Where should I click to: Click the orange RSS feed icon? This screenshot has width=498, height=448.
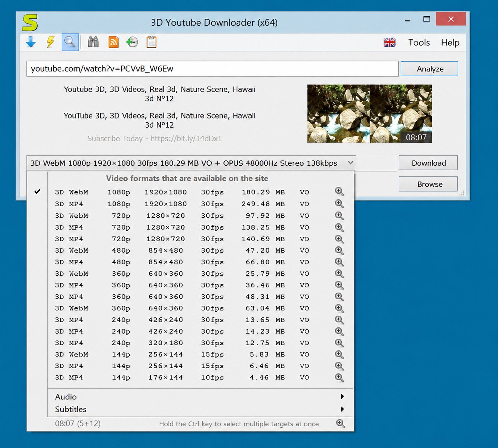(x=113, y=42)
